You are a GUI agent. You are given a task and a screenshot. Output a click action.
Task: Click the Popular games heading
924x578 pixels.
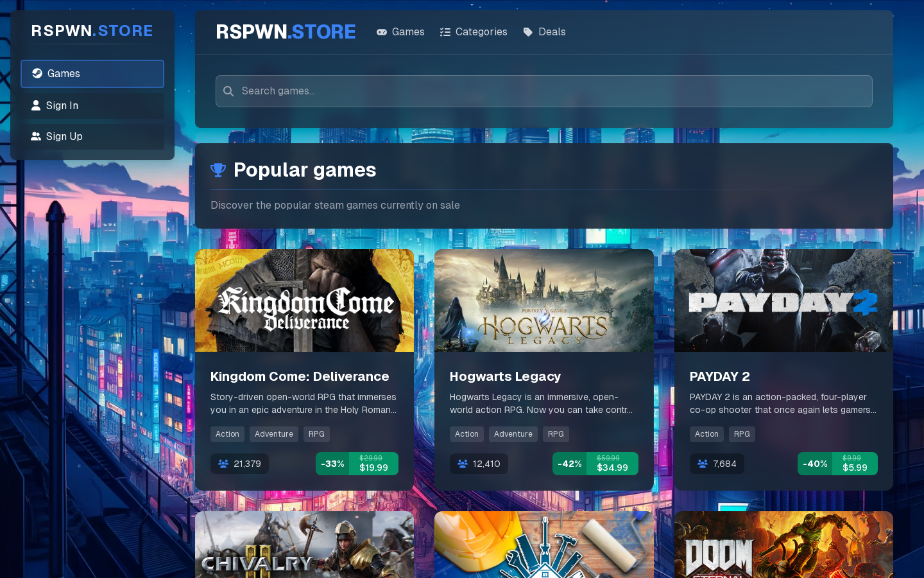click(x=305, y=170)
